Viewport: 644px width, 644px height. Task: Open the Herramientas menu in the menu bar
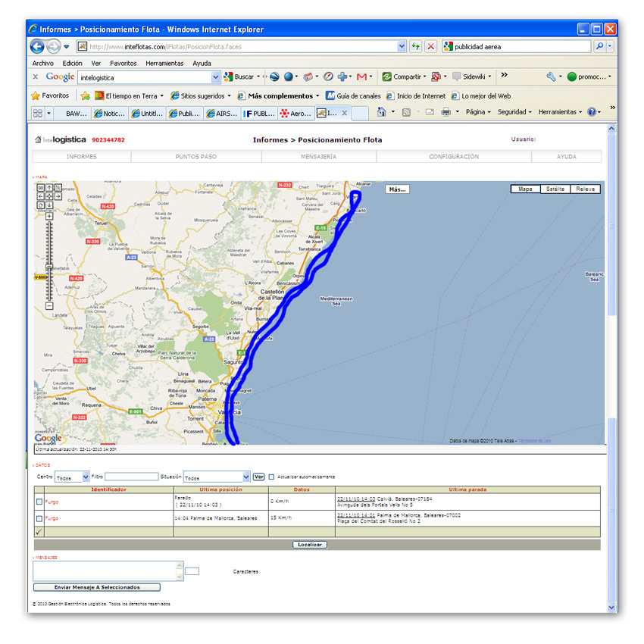point(164,64)
